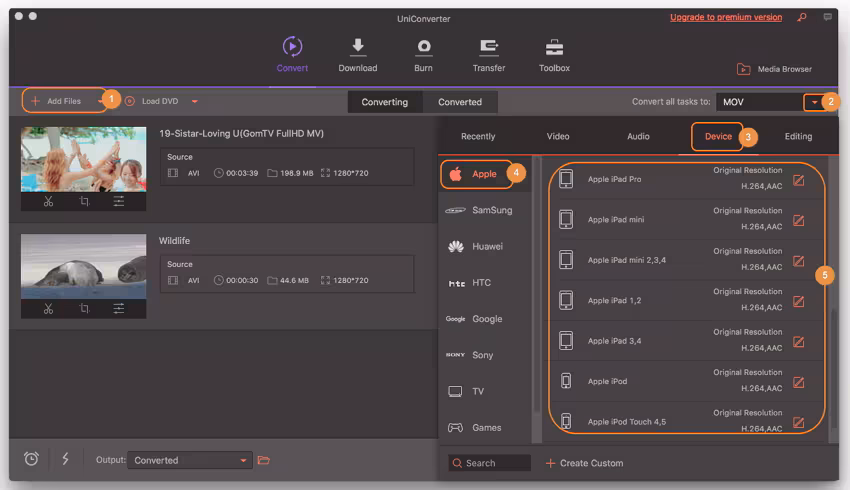850x490 pixels.
Task: Select Apple iPod preset
Action: (683, 381)
